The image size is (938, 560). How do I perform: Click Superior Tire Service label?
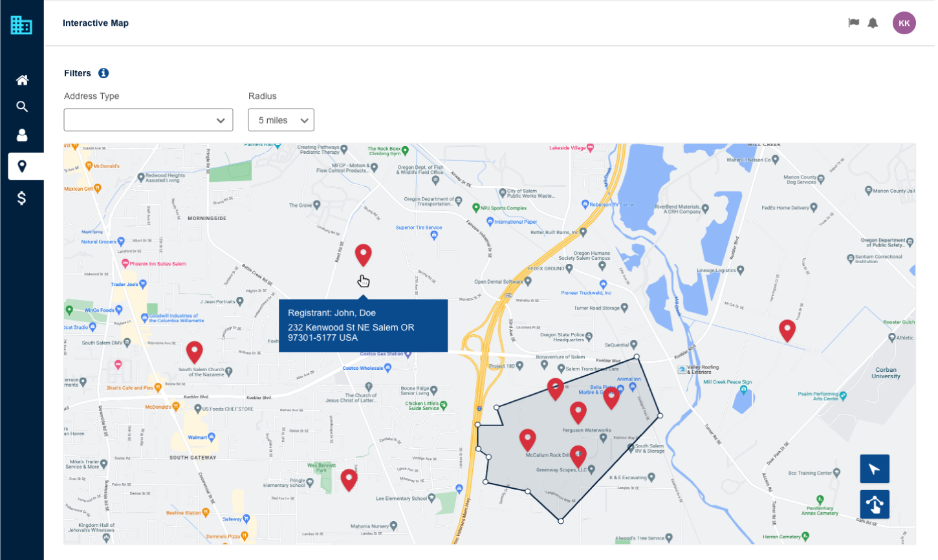coord(419,228)
